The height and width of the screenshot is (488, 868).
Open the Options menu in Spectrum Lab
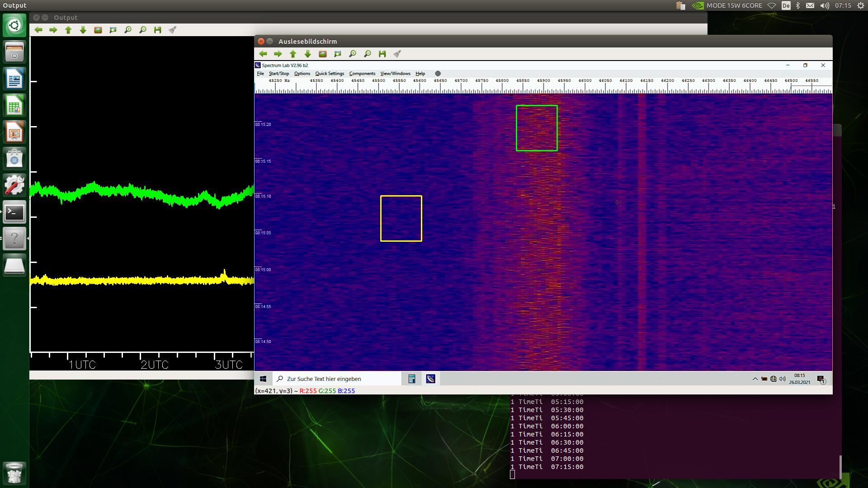(x=302, y=74)
